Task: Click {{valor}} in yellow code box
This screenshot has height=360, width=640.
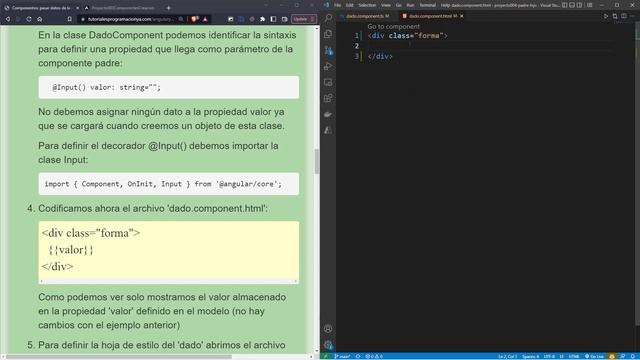Action: coord(71,250)
